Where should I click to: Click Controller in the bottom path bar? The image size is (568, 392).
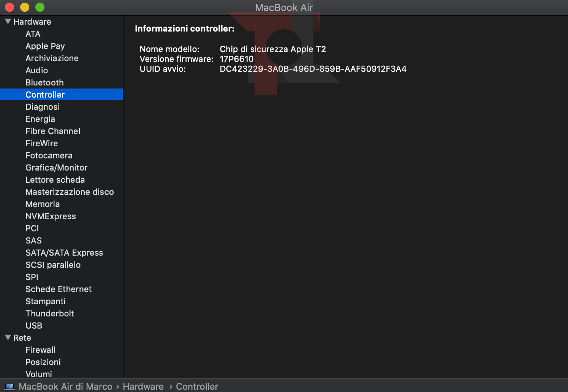(x=197, y=387)
